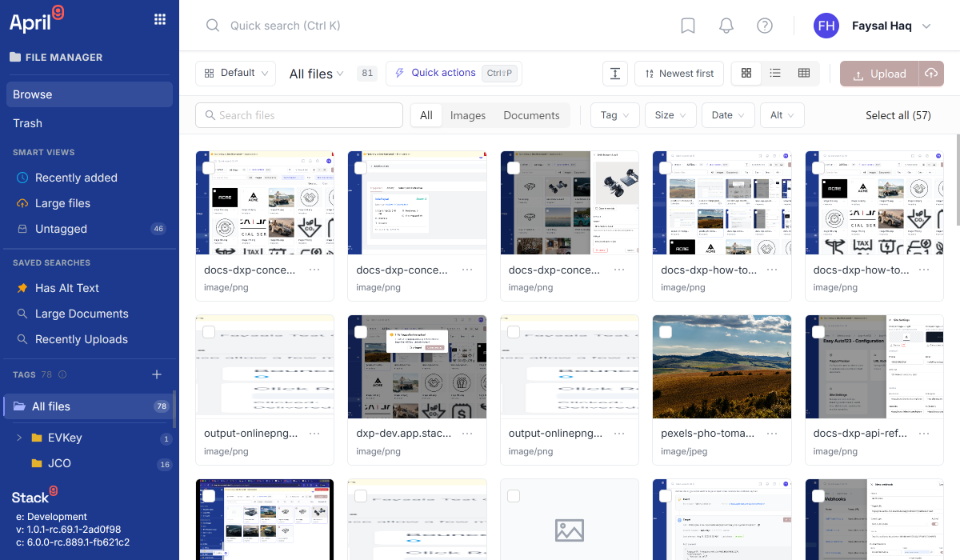Go to Browse in sidebar
960x560 pixels.
point(90,94)
